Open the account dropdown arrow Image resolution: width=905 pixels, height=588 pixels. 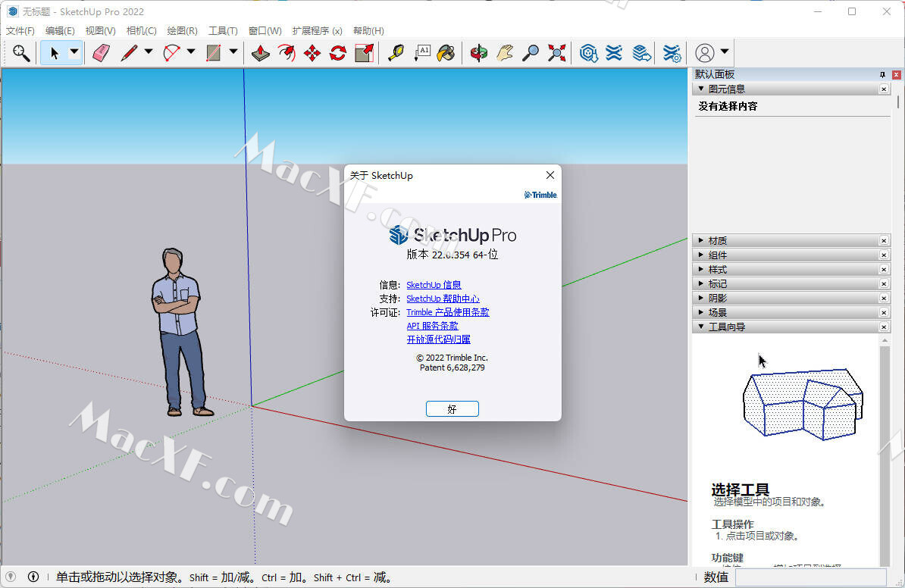coord(725,52)
